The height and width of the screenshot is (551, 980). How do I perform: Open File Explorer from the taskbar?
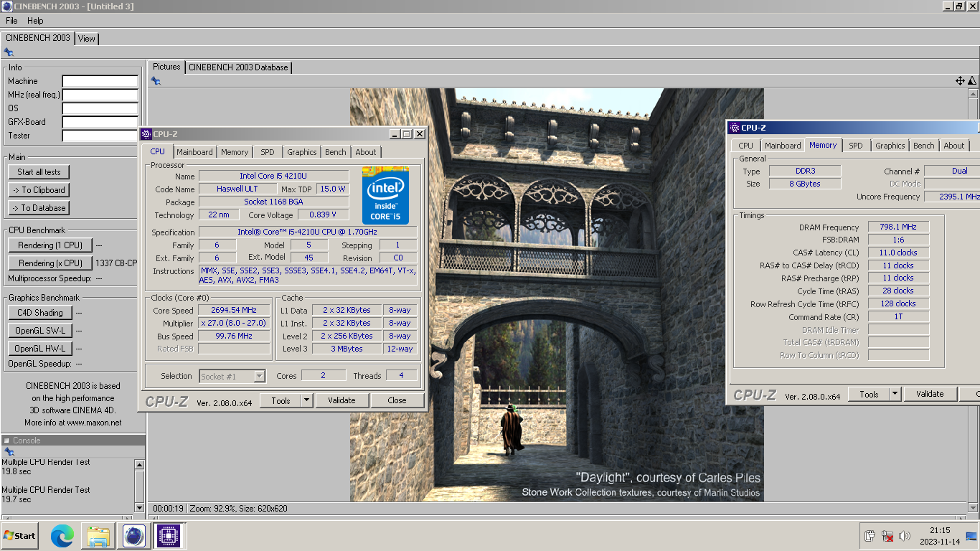point(98,535)
